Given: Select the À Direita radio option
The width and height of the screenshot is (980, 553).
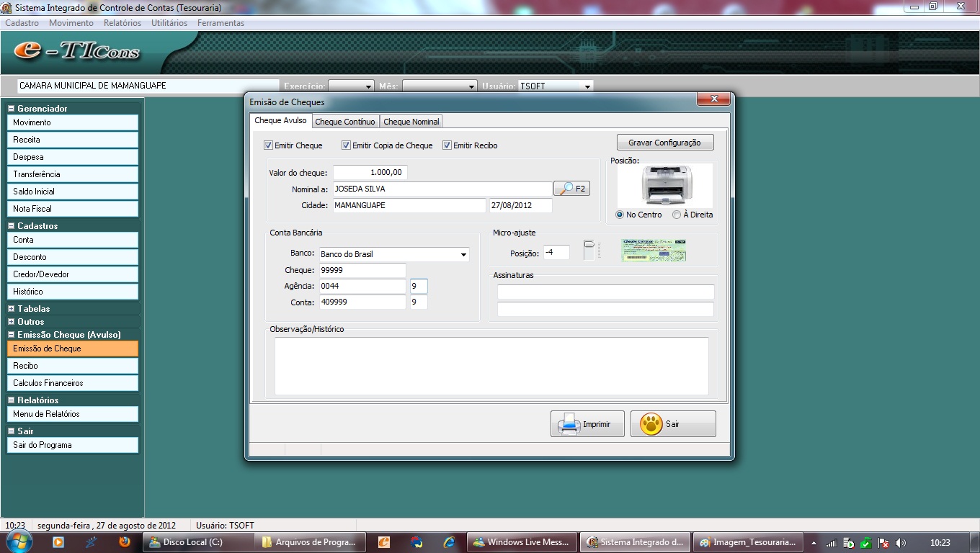Looking at the screenshot, I should tap(677, 215).
